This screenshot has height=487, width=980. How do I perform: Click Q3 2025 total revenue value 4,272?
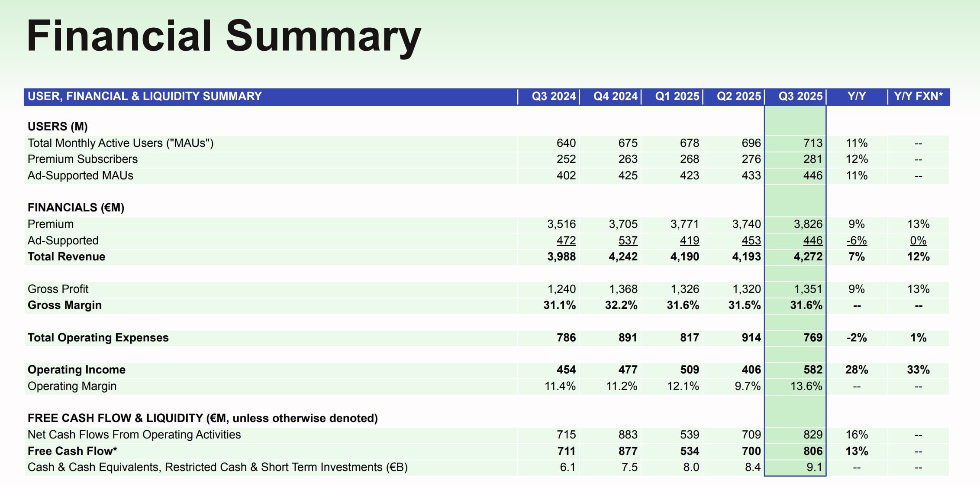click(808, 256)
